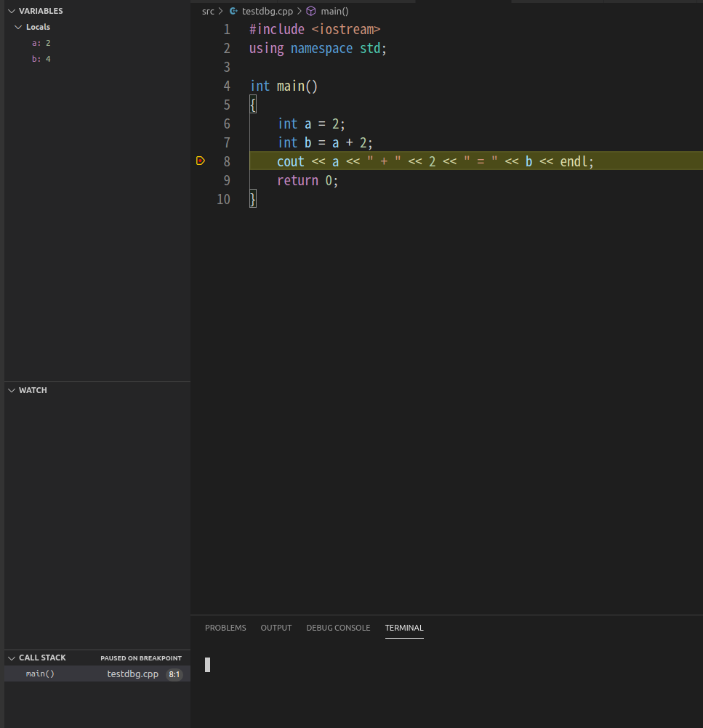Click on 'int b = a + 2;' statement

325,142
